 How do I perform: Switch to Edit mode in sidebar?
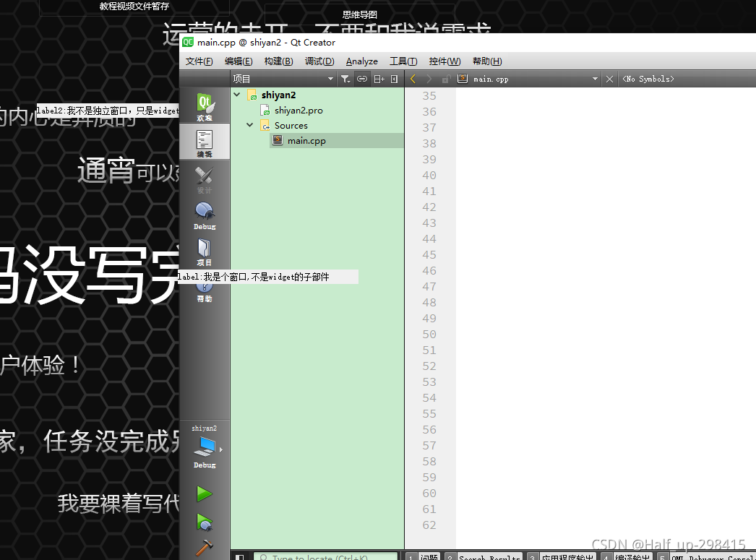coord(205,142)
